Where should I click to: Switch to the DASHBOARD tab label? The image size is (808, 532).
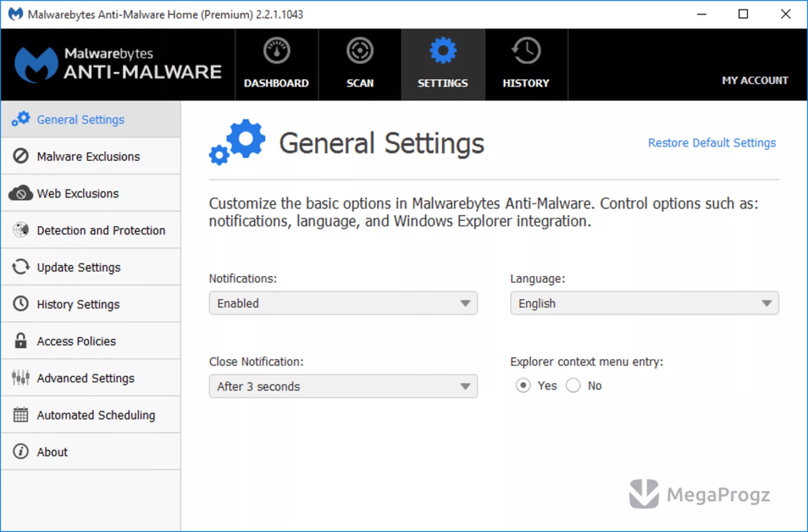click(x=276, y=83)
